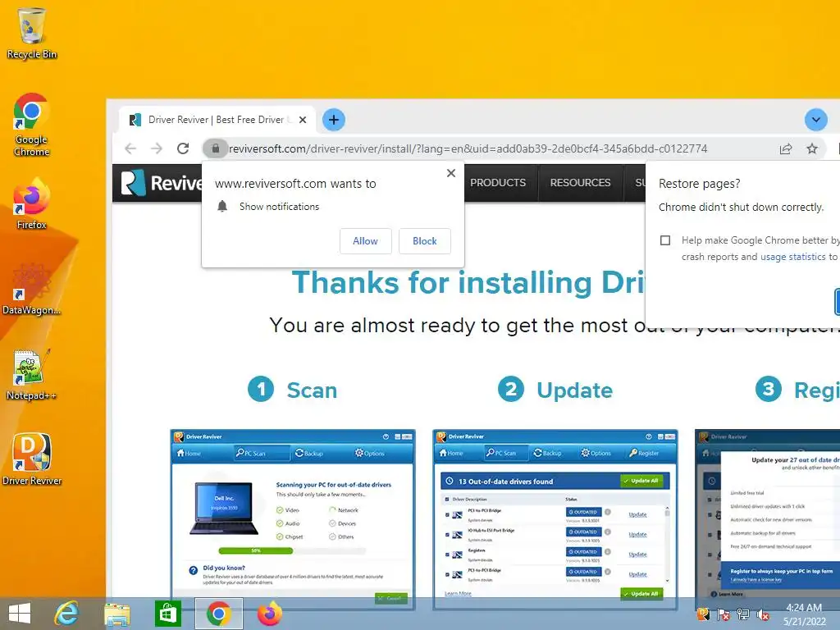Close the Driver Reviver tab
The width and height of the screenshot is (840, 630).
303,120
